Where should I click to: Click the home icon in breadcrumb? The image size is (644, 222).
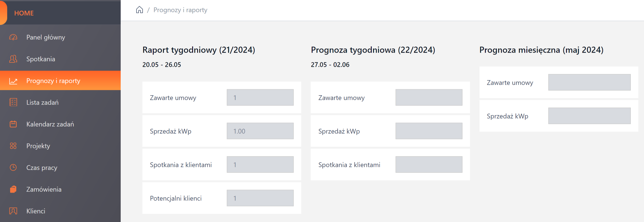coord(140,10)
